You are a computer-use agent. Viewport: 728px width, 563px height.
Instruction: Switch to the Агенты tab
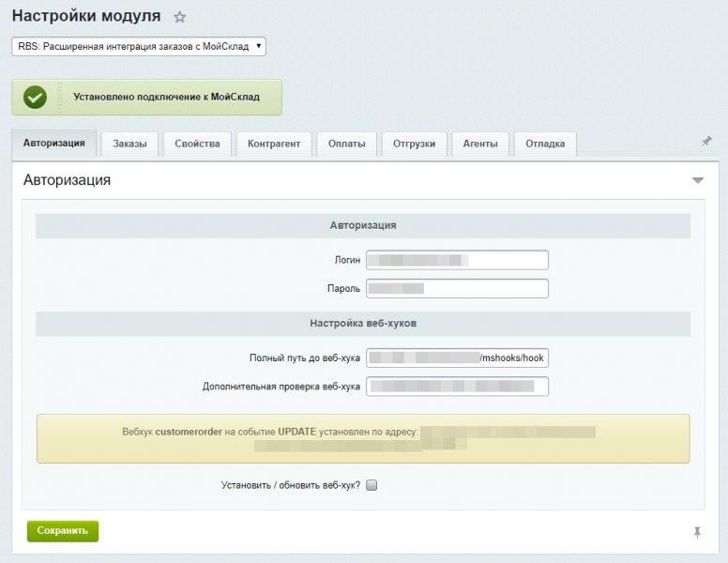click(x=480, y=144)
